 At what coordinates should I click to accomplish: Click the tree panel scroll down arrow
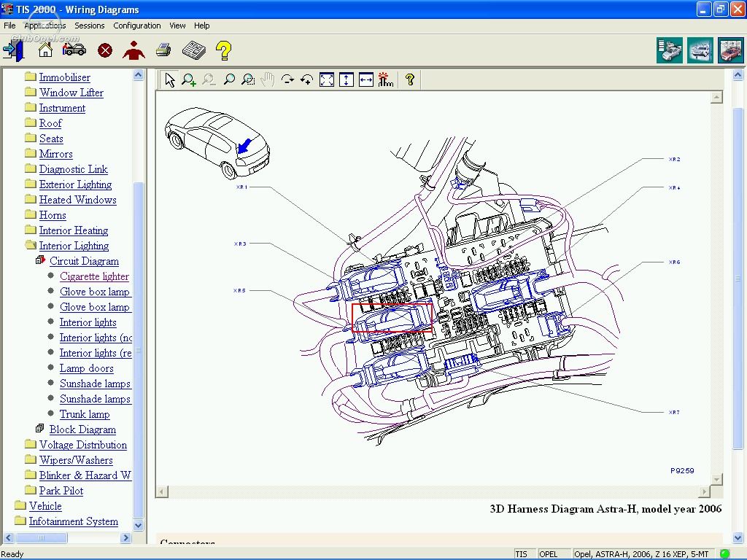coord(138,525)
